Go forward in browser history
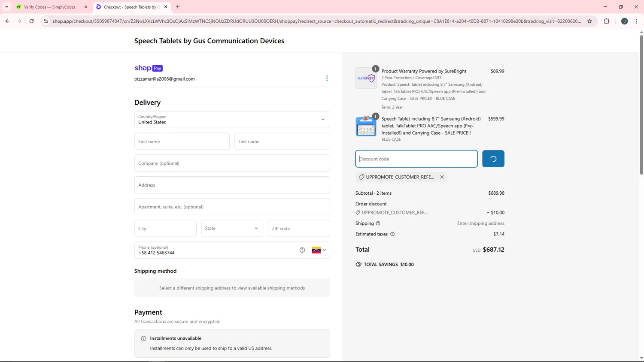 coord(19,21)
